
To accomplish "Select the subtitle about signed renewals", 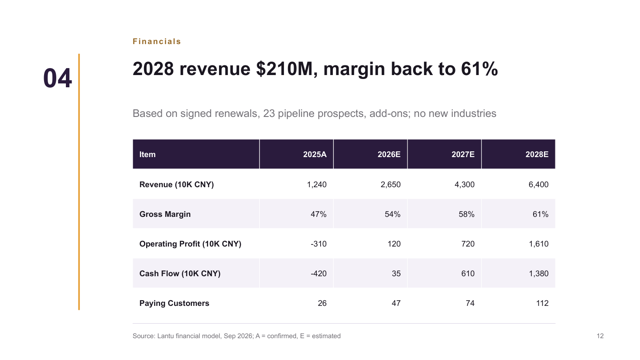I will tap(314, 113).
